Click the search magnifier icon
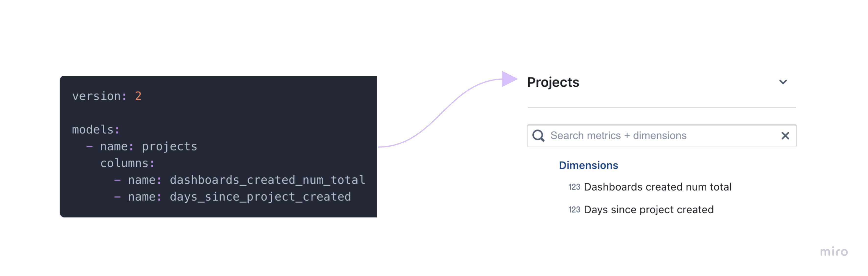This screenshot has width=868, height=276. coord(538,136)
